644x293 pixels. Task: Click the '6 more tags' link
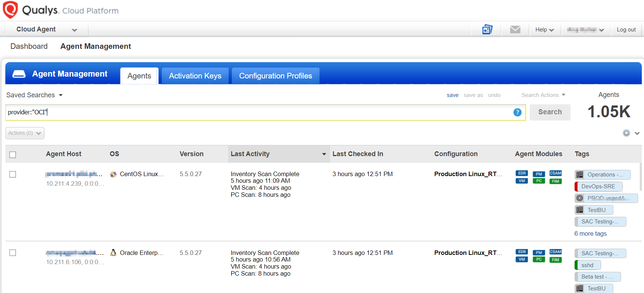tap(590, 233)
